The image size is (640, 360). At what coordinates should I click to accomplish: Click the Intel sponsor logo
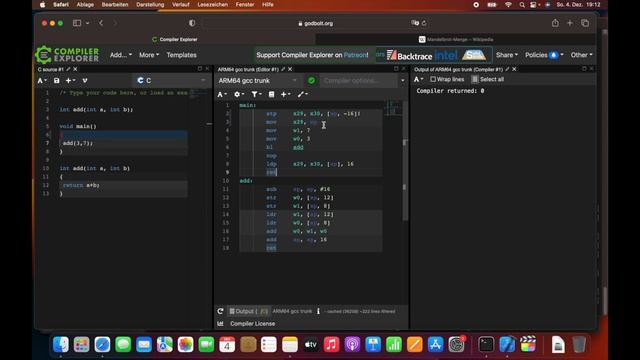tap(446, 55)
